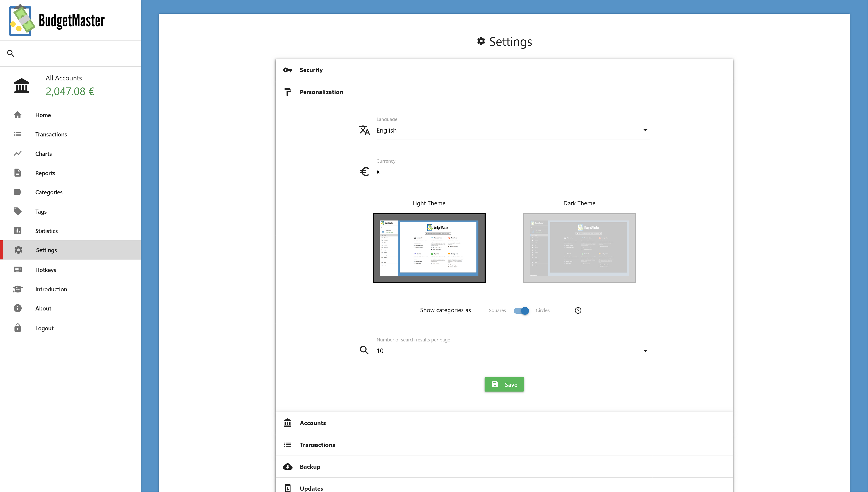Image resolution: width=868 pixels, height=492 pixels.
Task: Navigate to Categories
Action: 70,192
